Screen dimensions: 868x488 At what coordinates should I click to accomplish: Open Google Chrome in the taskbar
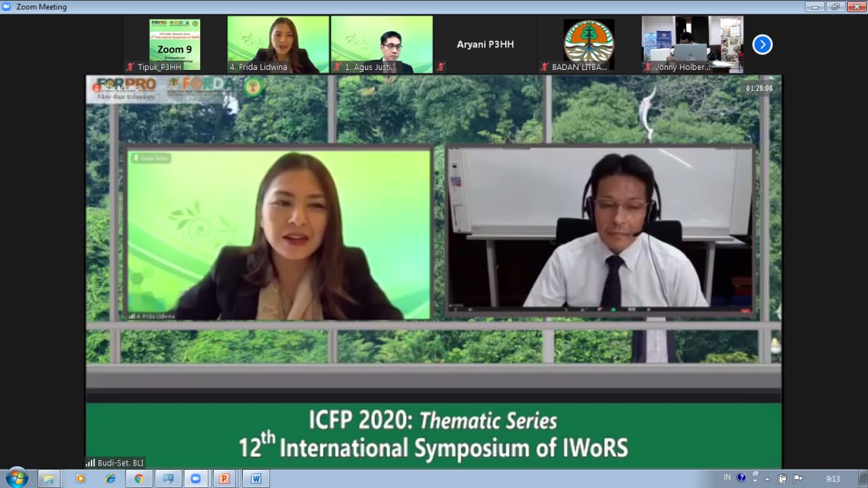pos(139,478)
